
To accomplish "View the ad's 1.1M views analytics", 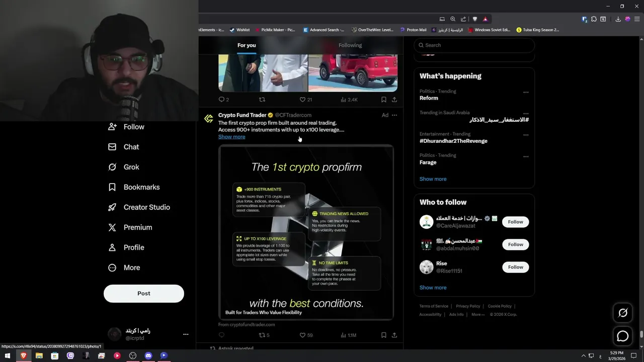I will 348,335.
